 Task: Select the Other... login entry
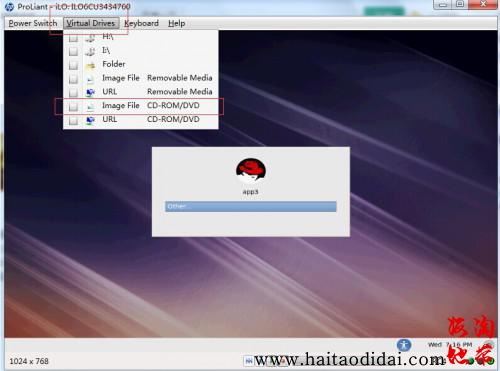pyautogui.click(x=251, y=206)
